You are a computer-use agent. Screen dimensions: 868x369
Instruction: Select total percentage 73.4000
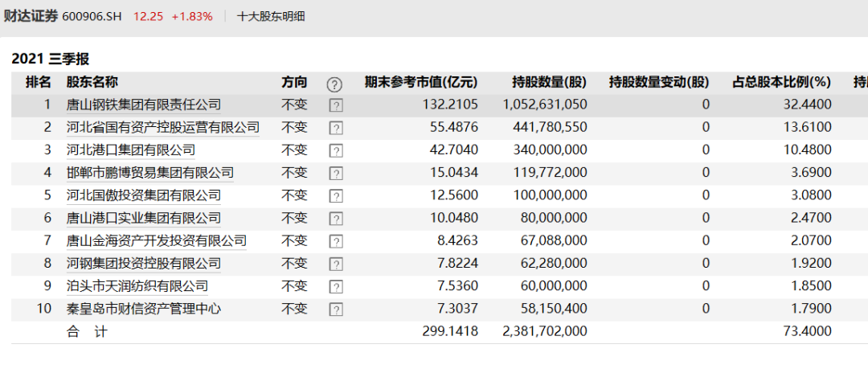pos(807,331)
